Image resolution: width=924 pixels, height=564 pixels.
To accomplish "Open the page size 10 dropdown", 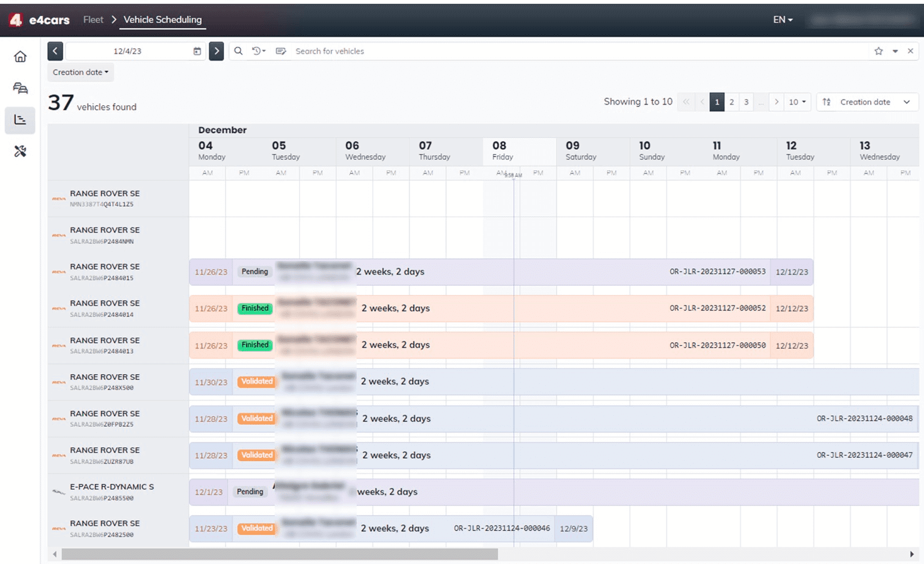I will pos(797,102).
